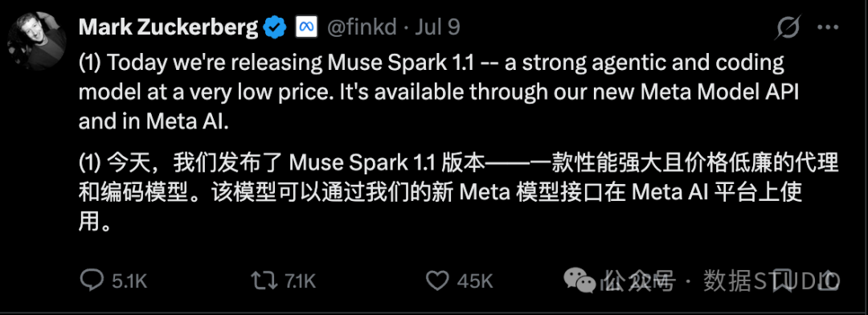Click the Mark Zuckerberg display name

pos(168,27)
